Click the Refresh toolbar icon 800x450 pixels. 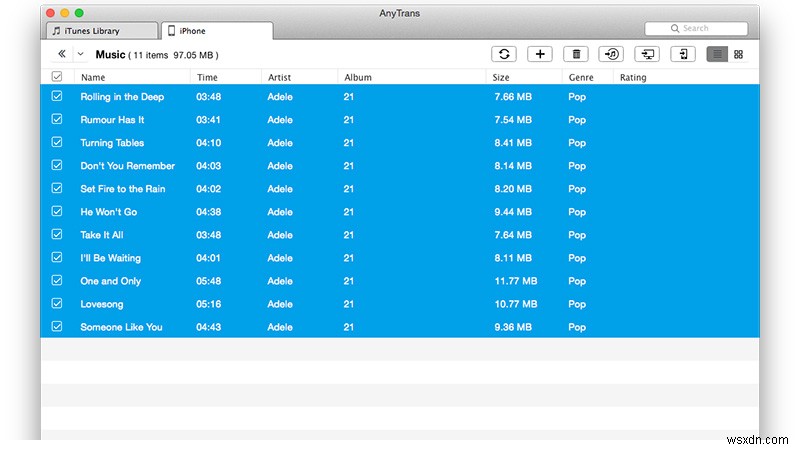(504, 54)
